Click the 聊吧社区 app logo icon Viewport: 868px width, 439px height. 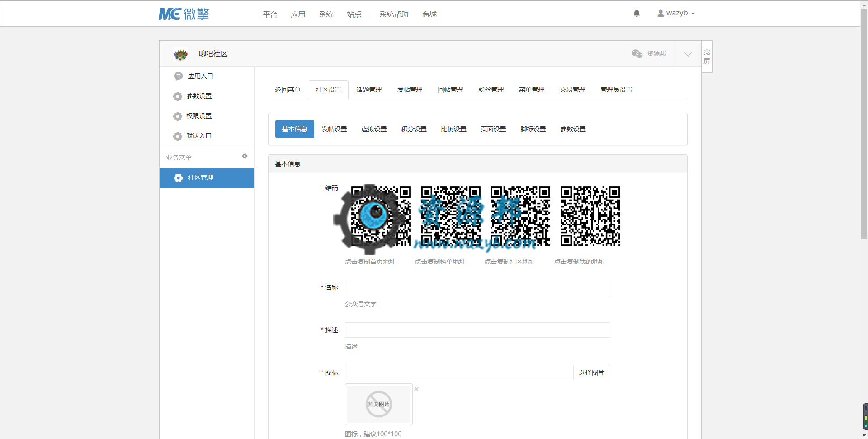[180, 54]
